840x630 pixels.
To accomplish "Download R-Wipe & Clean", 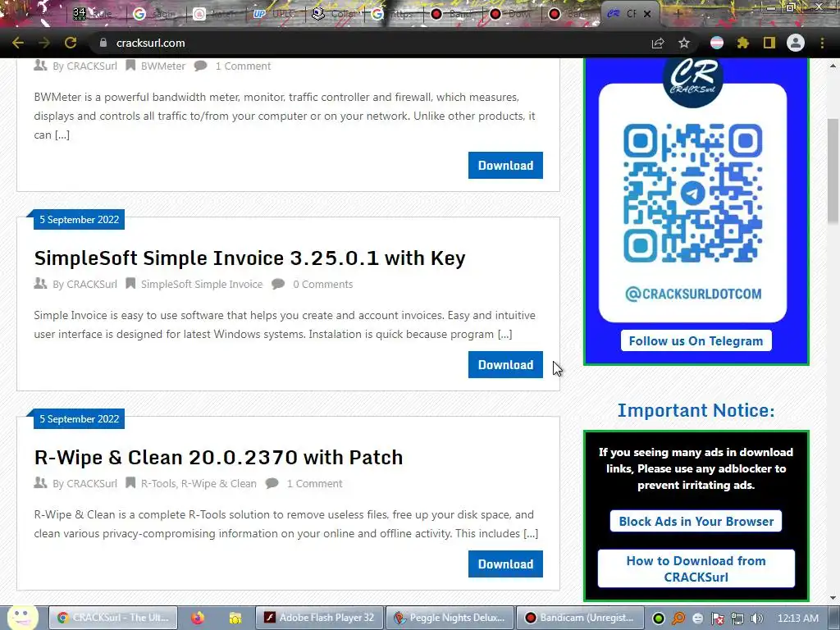I will 505,564.
